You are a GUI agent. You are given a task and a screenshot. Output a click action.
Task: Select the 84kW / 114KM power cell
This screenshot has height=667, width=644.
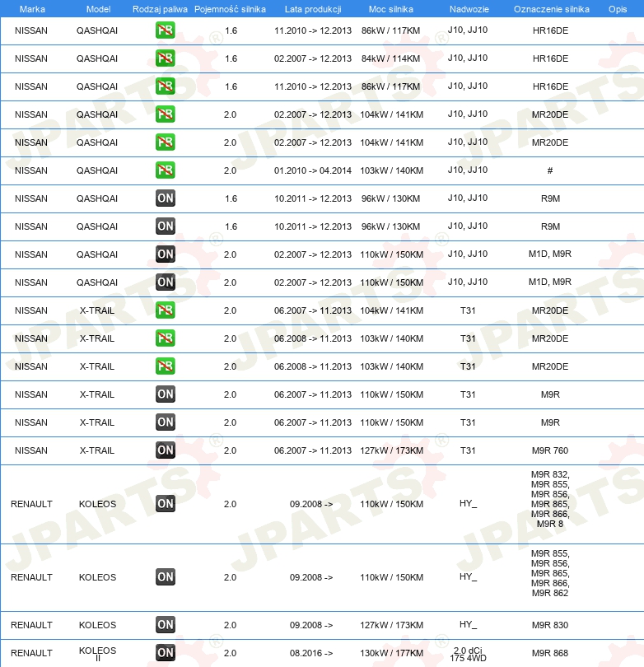391,58
